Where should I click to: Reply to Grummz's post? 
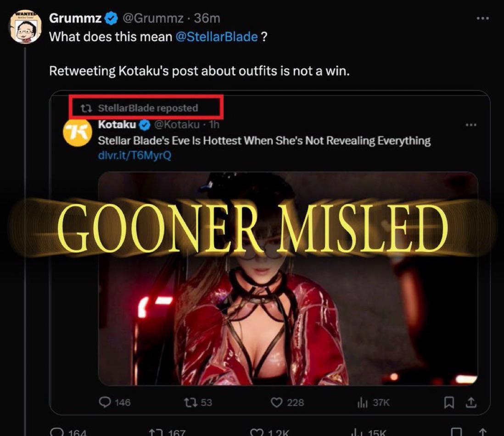point(56,432)
